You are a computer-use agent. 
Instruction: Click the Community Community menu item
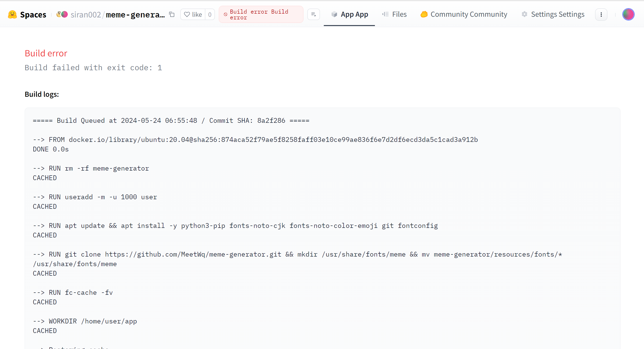tap(463, 14)
